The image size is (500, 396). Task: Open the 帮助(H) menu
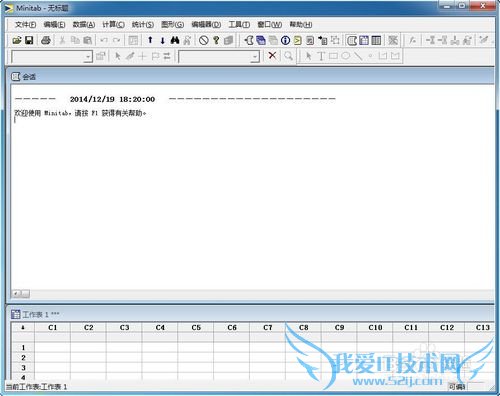pyautogui.click(x=301, y=24)
